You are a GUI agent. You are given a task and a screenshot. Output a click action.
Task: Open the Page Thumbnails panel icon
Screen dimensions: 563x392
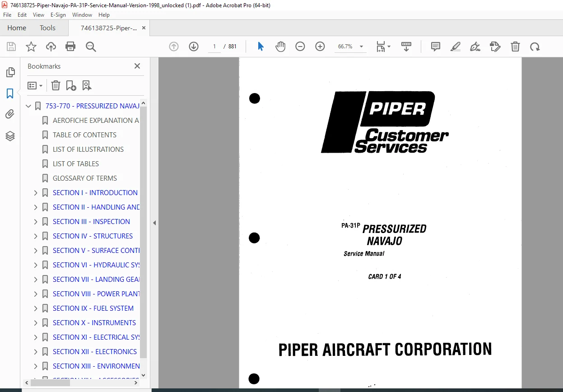pos(10,72)
